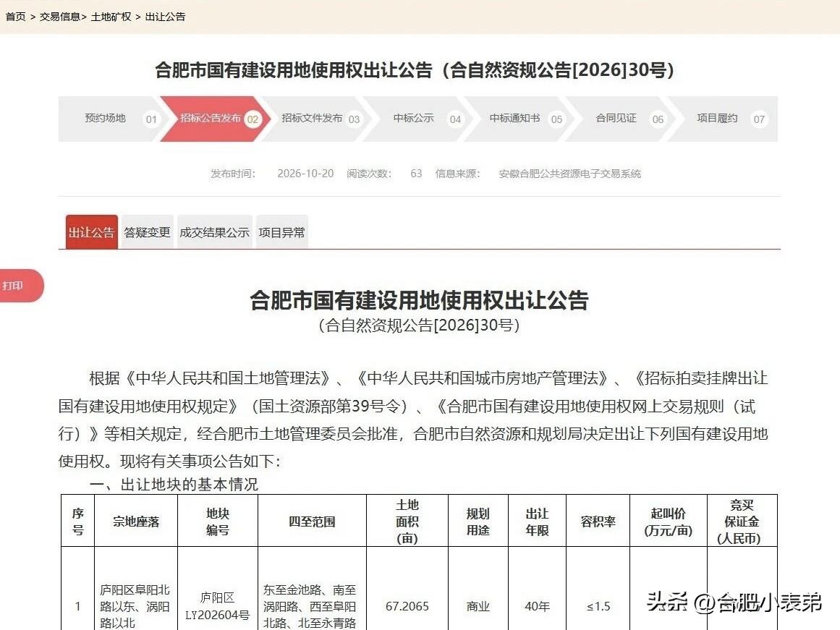Click source 安徽合肥公共资源电子交易系统
This screenshot has height=630, width=840.
(570, 174)
